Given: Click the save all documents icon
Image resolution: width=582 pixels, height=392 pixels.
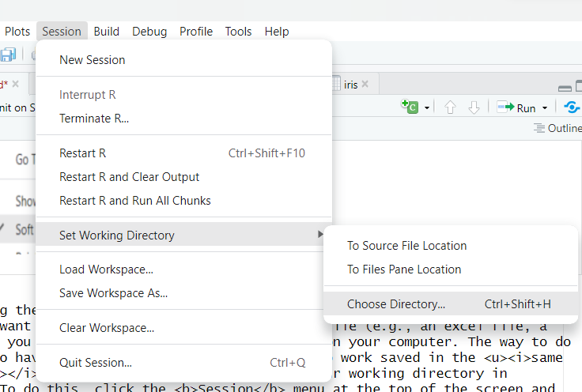Looking at the screenshot, I should pos(8,55).
